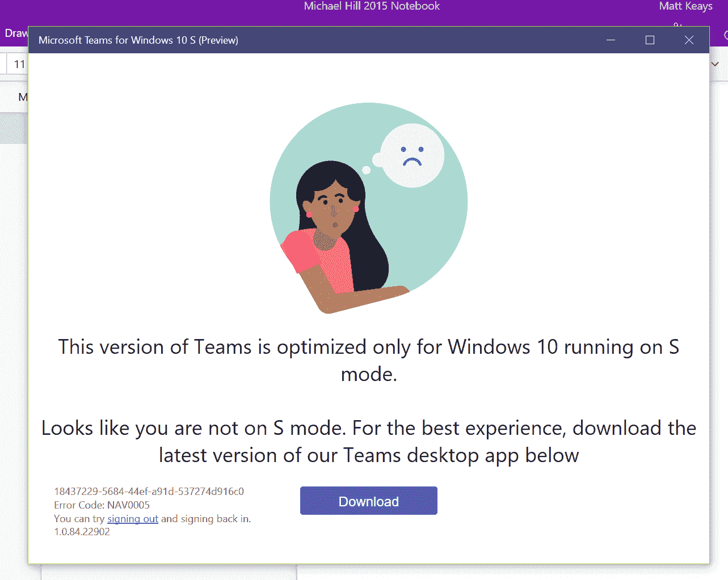The width and height of the screenshot is (728, 580).
Task: Minimize the Microsoft Teams window
Action: [611, 40]
